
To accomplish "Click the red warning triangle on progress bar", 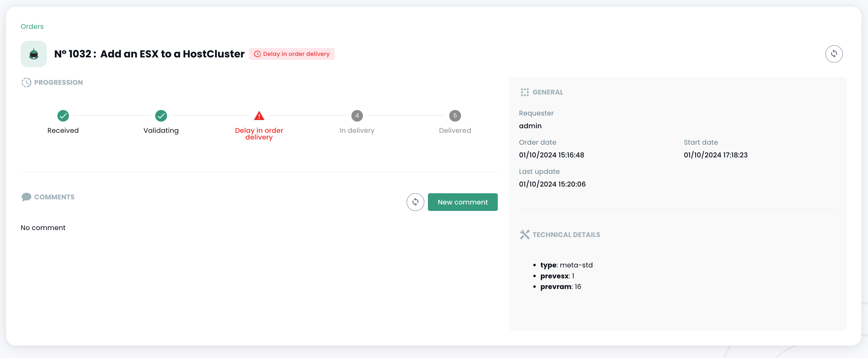I will tap(259, 115).
